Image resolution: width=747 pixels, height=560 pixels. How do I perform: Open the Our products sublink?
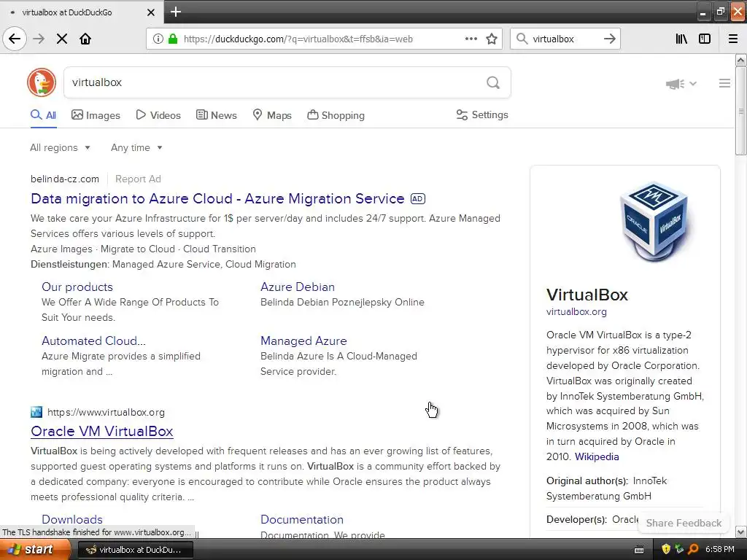coord(77,287)
